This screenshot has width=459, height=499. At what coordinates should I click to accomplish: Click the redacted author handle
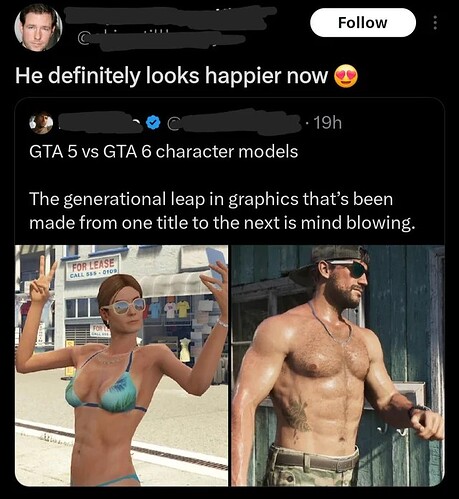(162, 40)
